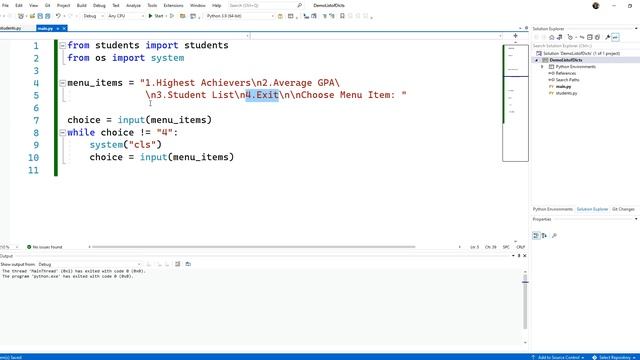Toggle Categorized view in Properties panel
Viewport: 640px width, 360px height.
pyautogui.click(x=536, y=236)
